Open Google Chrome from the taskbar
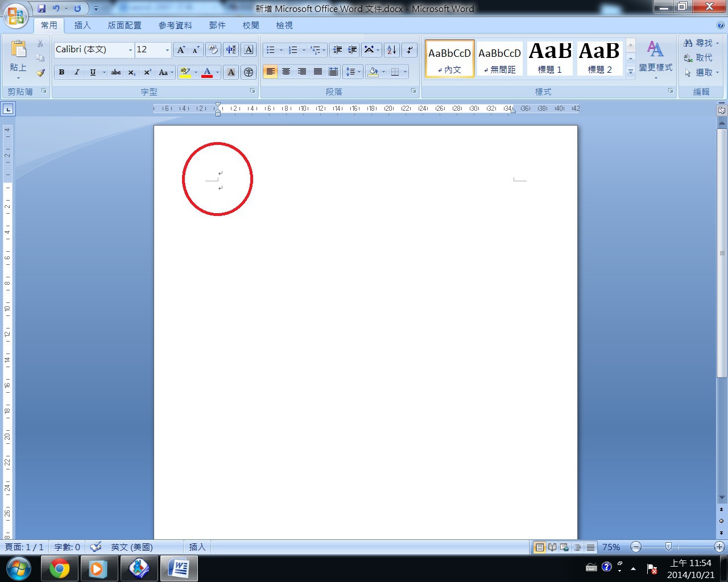The width and height of the screenshot is (728, 582). click(x=60, y=568)
